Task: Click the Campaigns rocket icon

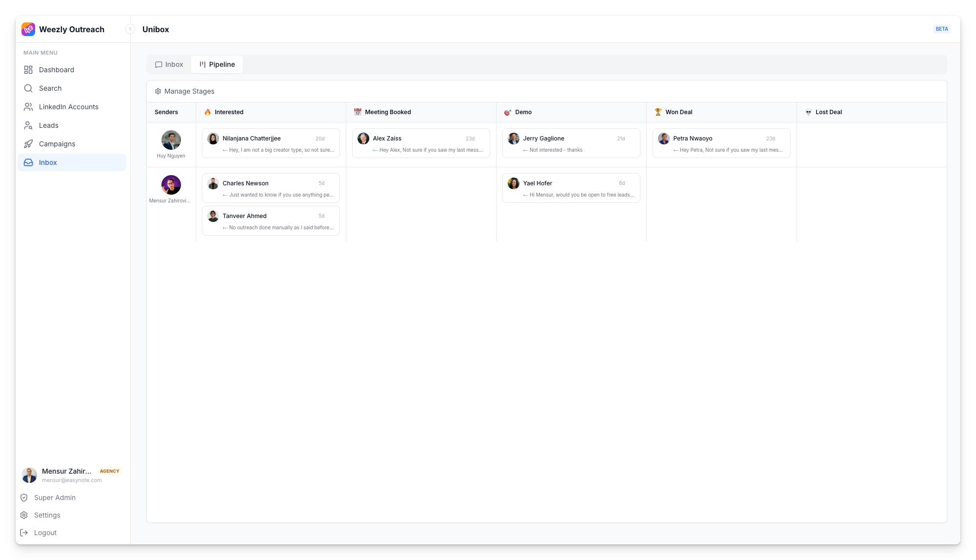Action: pos(28,144)
